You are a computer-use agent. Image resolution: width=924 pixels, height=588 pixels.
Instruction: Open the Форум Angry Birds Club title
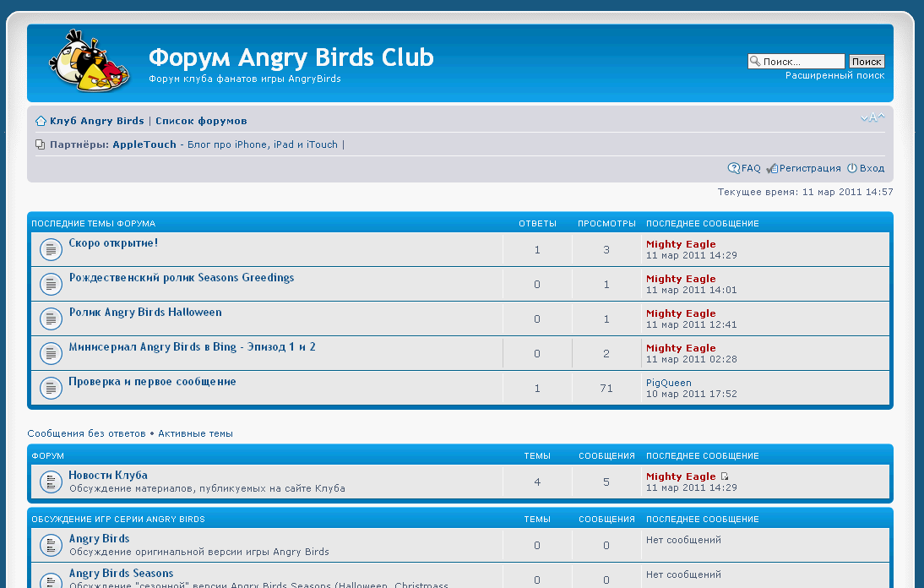pos(291,57)
